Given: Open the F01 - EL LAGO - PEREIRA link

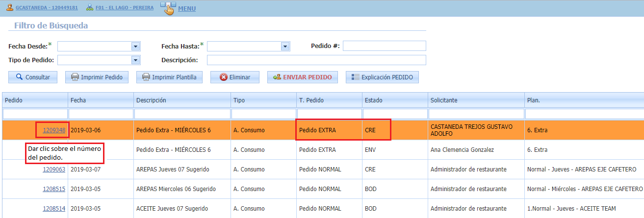Looking at the screenshot, I should 125,8.
